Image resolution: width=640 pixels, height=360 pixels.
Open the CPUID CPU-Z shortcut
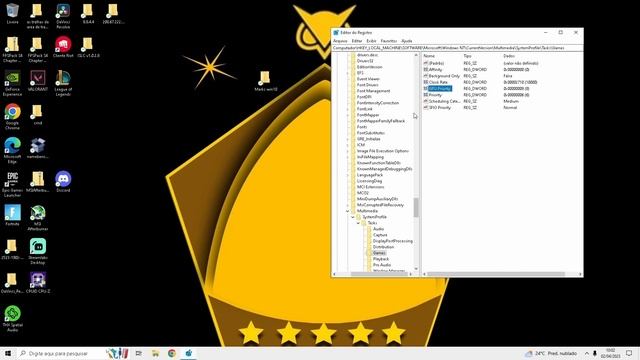pos(38,283)
